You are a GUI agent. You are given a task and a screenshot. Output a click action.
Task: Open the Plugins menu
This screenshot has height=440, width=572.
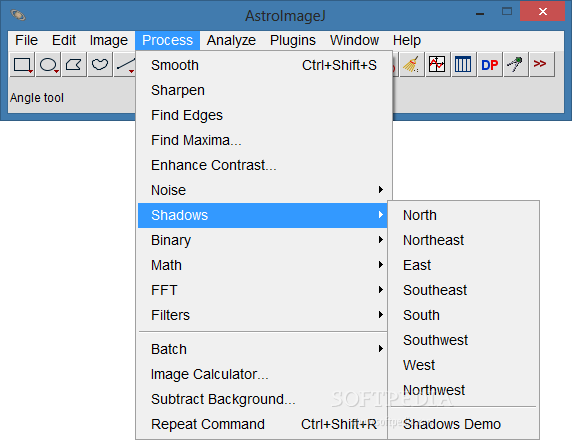pyautogui.click(x=293, y=40)
